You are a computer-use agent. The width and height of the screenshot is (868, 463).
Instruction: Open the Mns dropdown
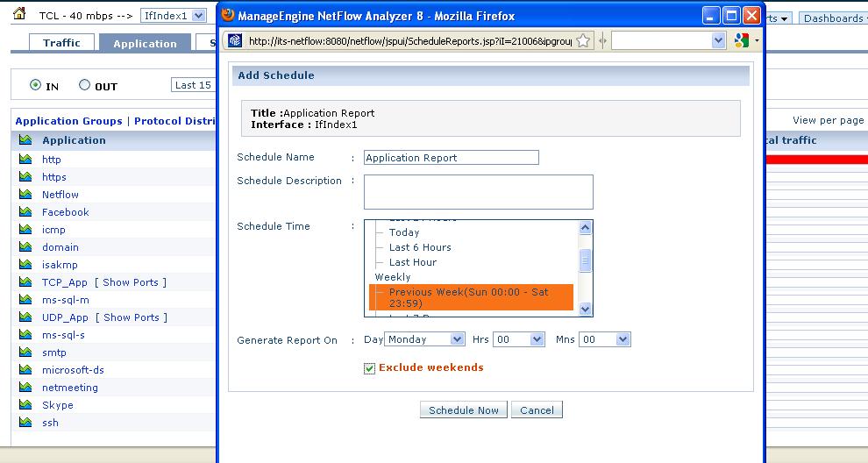pyautogui.click(x=604, y=339)
